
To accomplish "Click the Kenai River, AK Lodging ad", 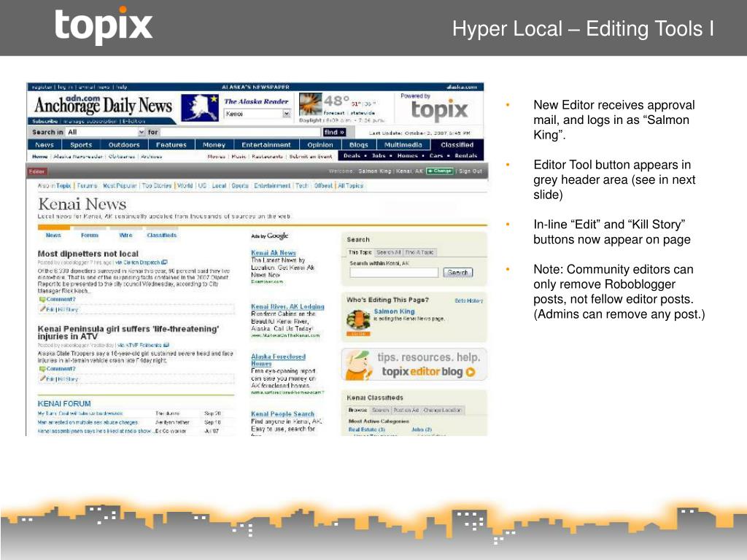I will (287, 307).
